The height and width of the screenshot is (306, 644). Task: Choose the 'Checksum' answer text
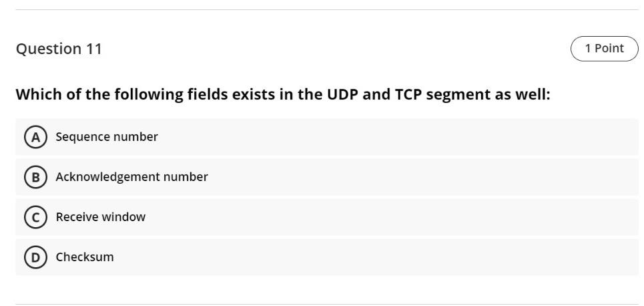(x=85, y=257)
